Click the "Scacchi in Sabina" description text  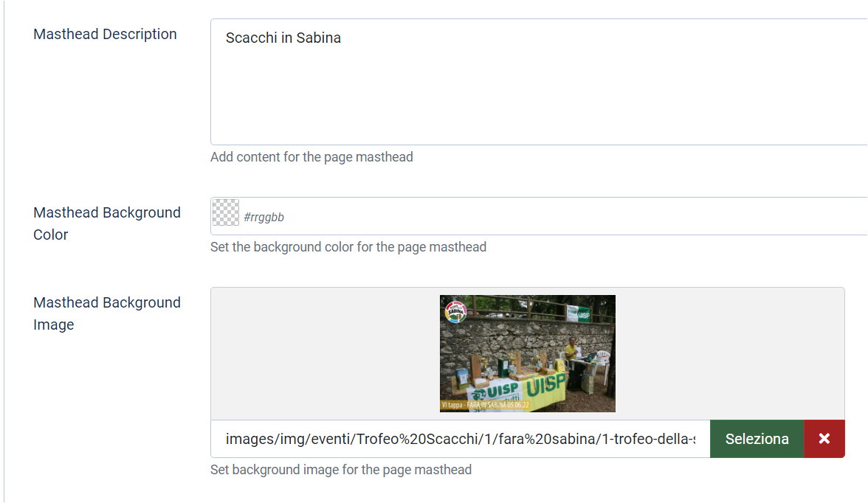coord(283,38)
